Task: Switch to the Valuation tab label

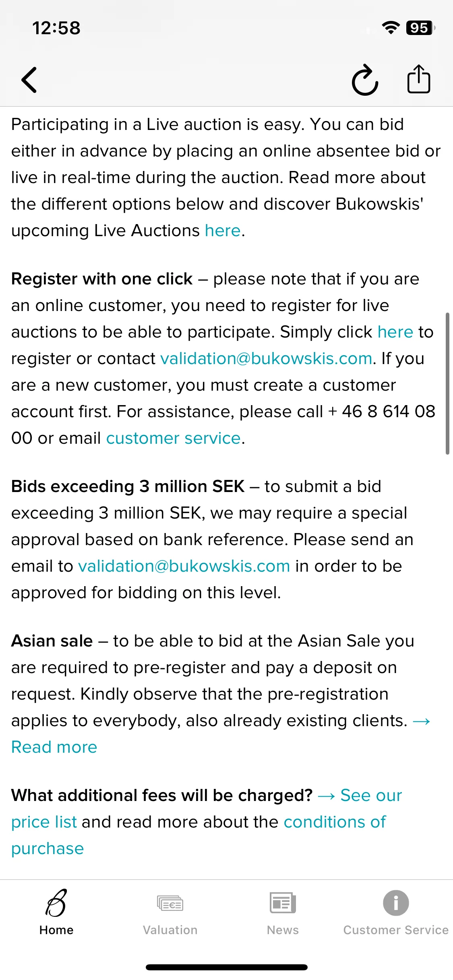Action: click(x=170, y=930)
